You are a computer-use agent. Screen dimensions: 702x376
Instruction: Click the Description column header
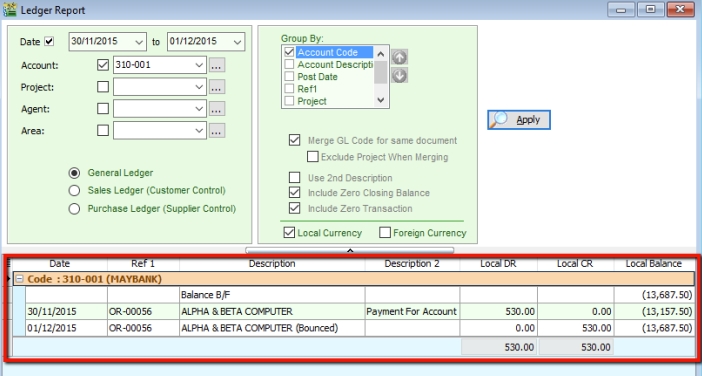[272, 264]
